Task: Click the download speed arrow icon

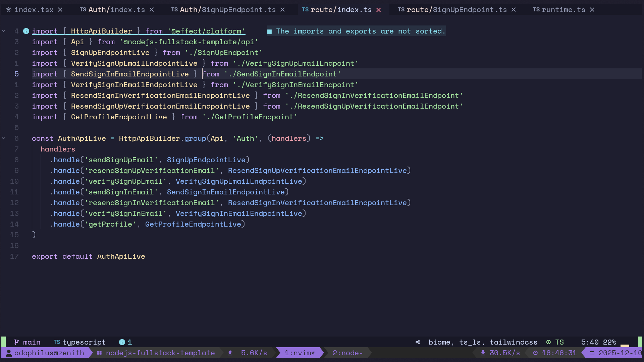Action: (483, 353)
